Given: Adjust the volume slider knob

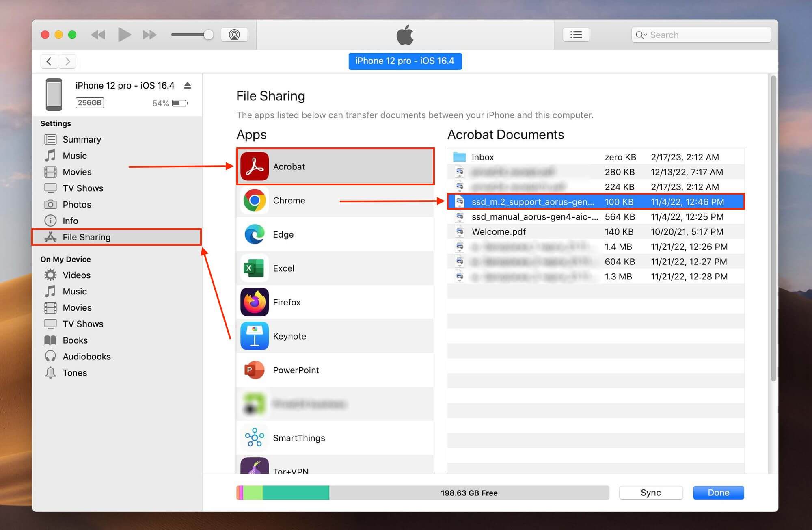Looking at the screenshot, I should [x=208, y=35].
